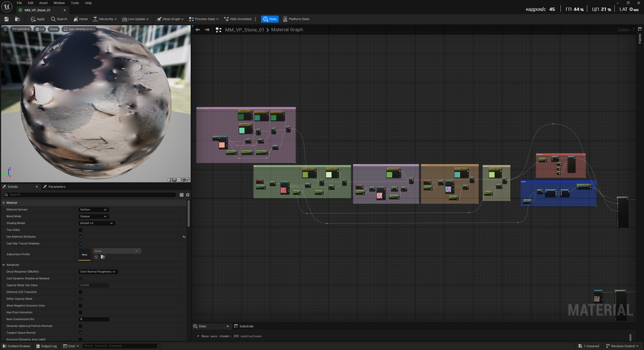Toggle Tangent Space Normal checkbox
This screenshot has width=644, height=350.
[x=81, y=333]
